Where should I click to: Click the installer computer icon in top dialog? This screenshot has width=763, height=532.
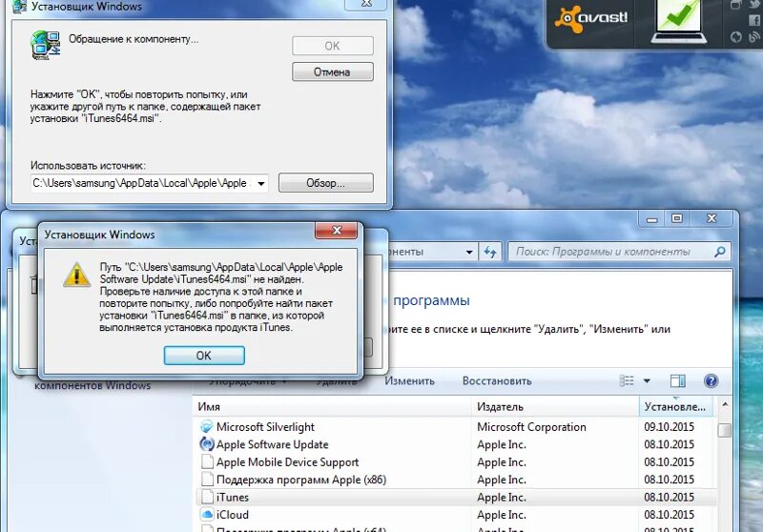point(45,45)
